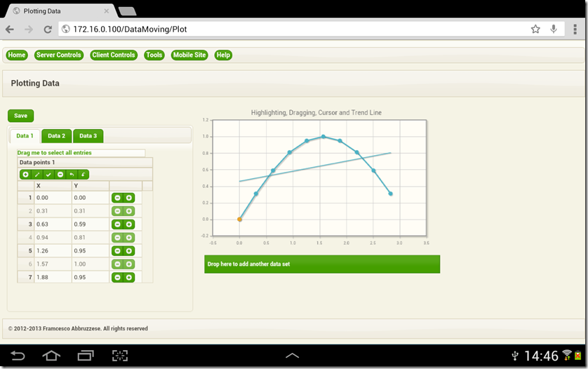Select the X cell 1.26 in row 5
Screen dimensions: 588x369
tap(53, 251)
